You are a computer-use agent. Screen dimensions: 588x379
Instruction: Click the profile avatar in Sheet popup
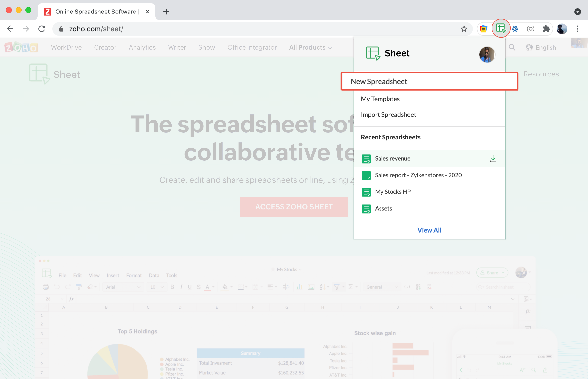point(487,54)
